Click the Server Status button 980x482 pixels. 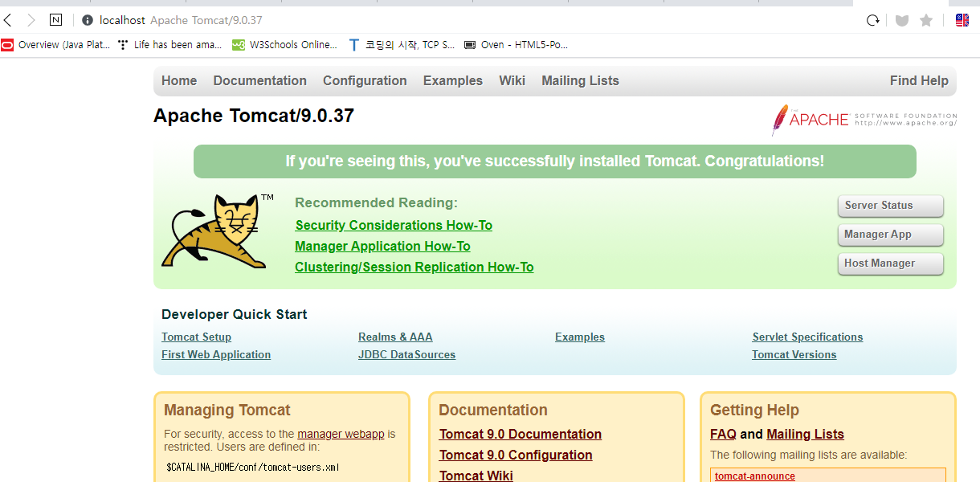(890, 206)
